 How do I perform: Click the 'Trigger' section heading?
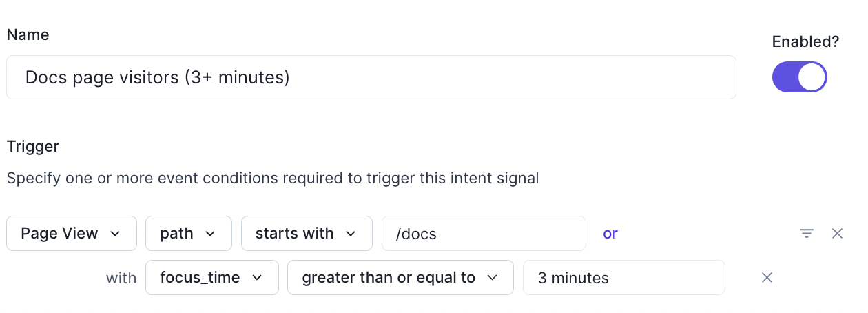33,146
